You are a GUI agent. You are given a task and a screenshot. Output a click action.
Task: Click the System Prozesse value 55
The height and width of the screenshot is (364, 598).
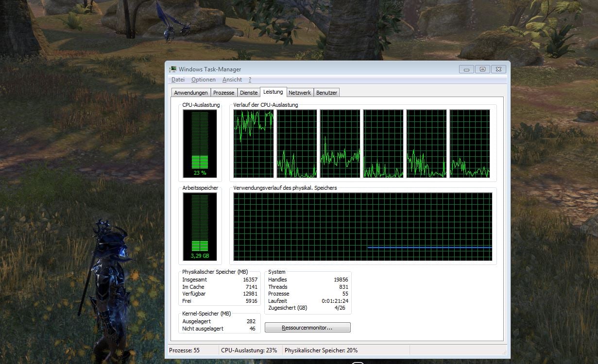(x=345, y=294)
